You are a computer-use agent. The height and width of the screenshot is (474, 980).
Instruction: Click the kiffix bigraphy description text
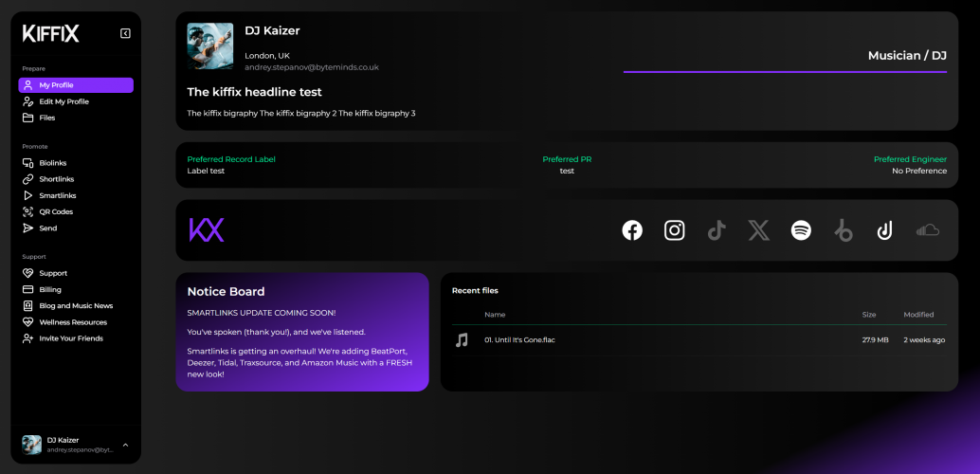coord(301,113)
